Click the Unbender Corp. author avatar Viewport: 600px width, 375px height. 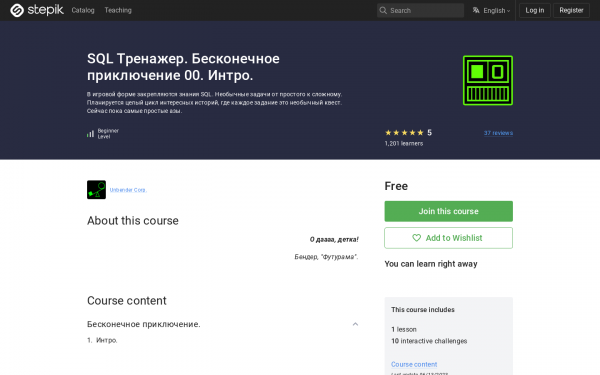point(96,190)
